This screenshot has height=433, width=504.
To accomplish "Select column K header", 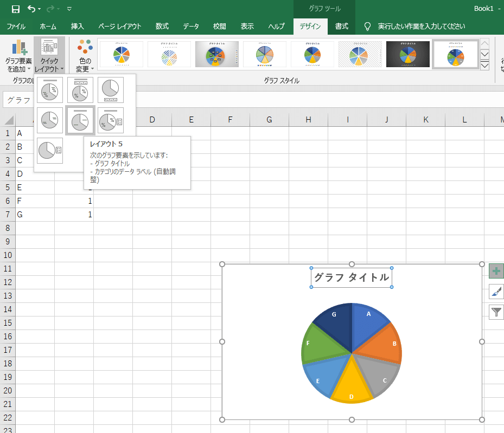I will pos(425,120).
